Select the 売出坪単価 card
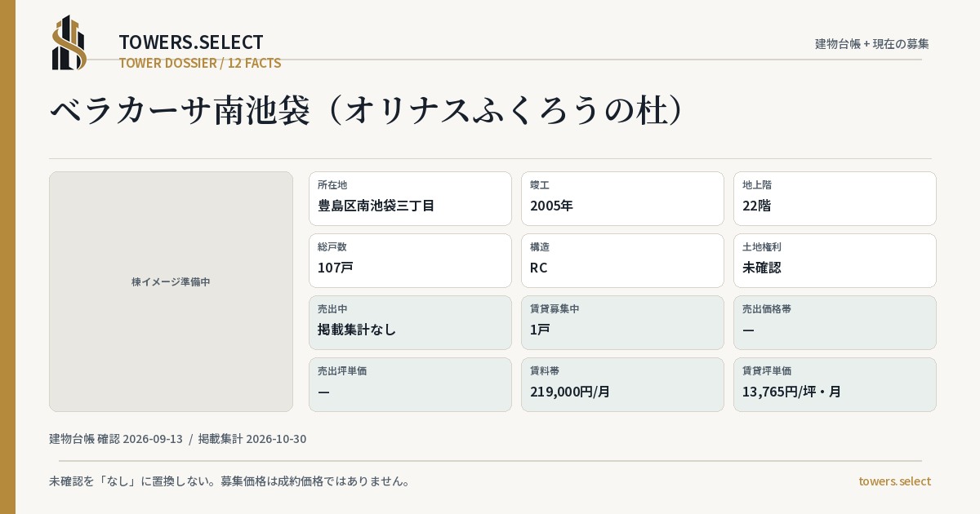The width and height of the screenshot is (980, 514). click(410, 384)
